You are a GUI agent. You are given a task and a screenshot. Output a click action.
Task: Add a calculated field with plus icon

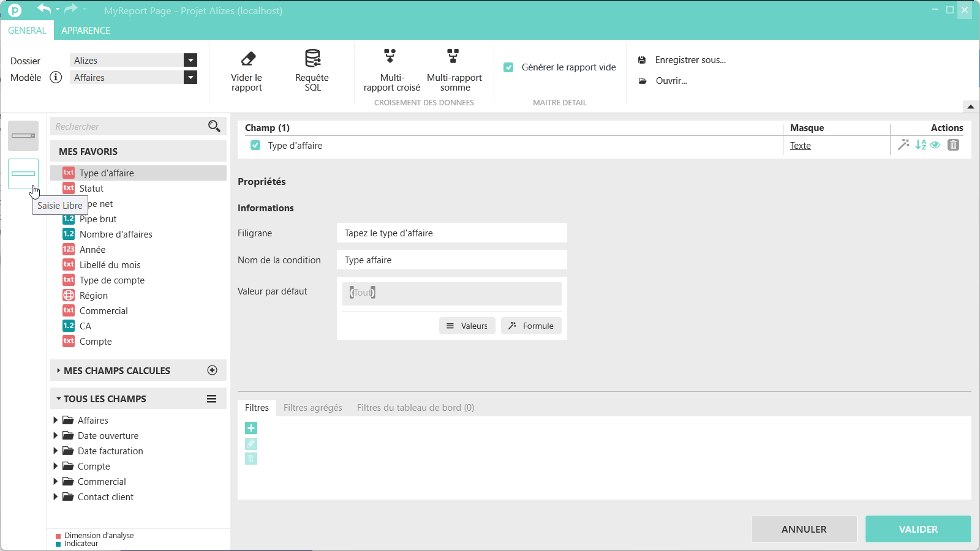213,370
